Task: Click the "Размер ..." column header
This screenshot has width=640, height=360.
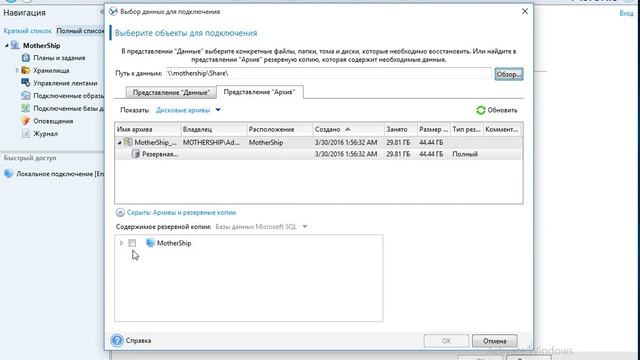Action: pyautogui.click(x=433, y=129)
